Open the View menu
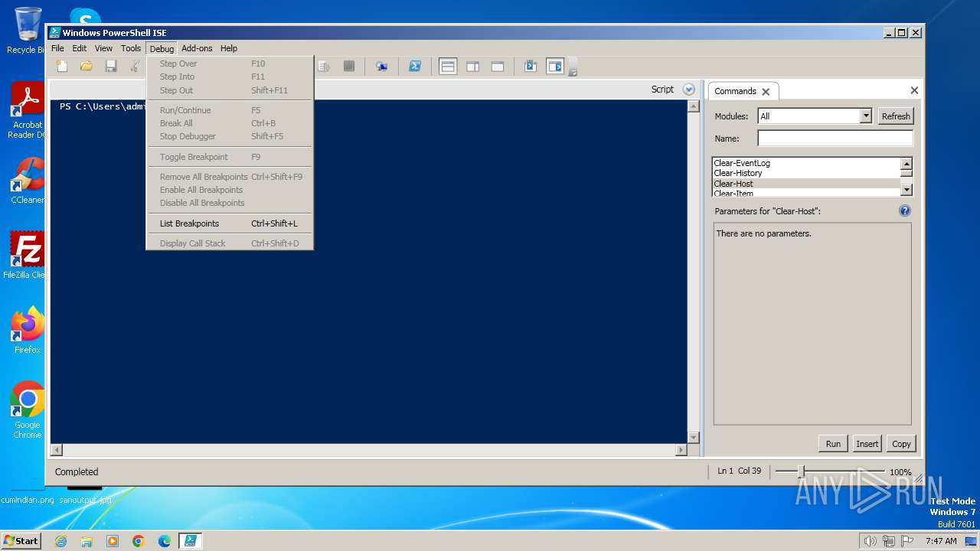The image size is (980, 551). click(103, 48)
